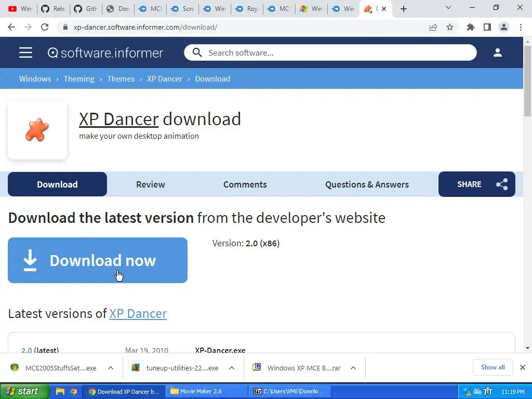Bookmark this page with the star icon

pyautogui.click(x=450, y=27)
